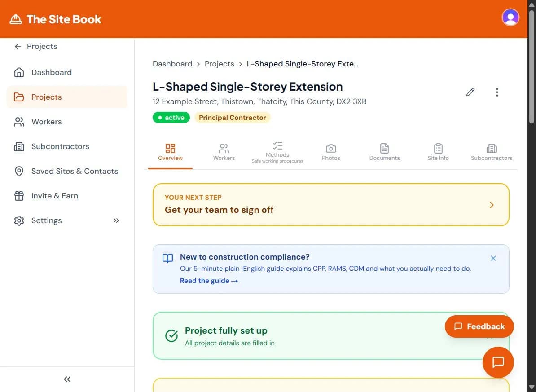The height and width of the screenshot is (392, 536).
Task: Select the Documents tab icon
Action: pos(384,147)
